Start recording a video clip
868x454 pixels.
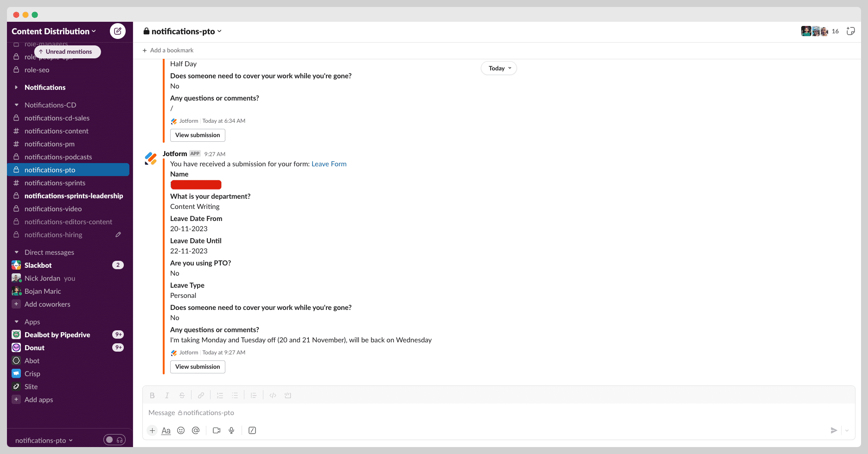[x=217, y=430]
